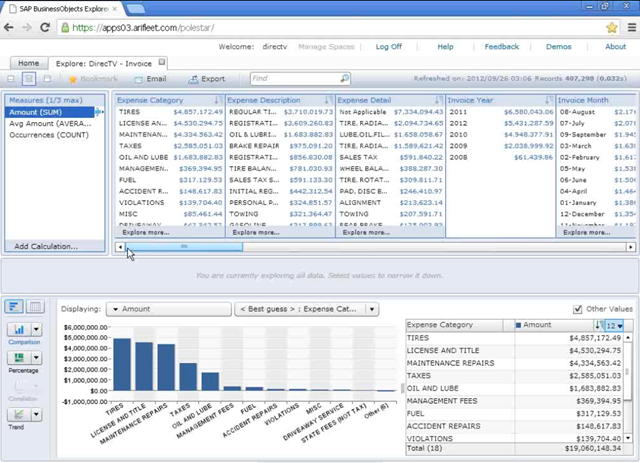Open the Percentage chart type dropdown arrow
Viewport: 640px width, 463px height.
click(36, 358)
